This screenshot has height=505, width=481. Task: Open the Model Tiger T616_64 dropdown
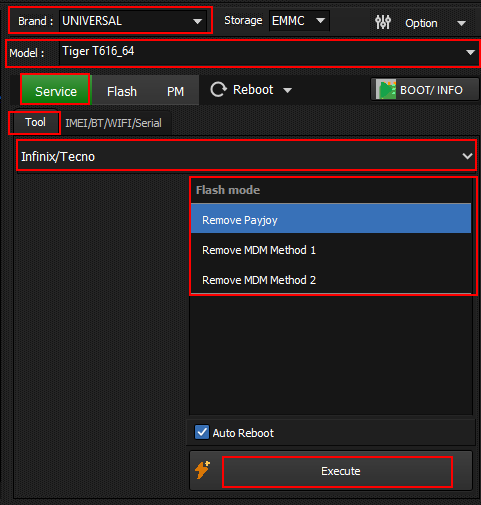click(x=269, y=52)
